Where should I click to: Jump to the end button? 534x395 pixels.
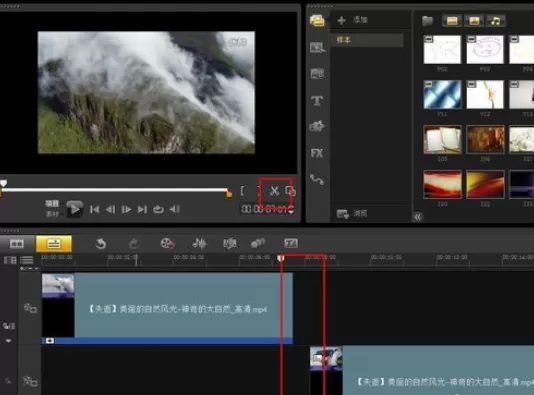(x=142, y=209)
